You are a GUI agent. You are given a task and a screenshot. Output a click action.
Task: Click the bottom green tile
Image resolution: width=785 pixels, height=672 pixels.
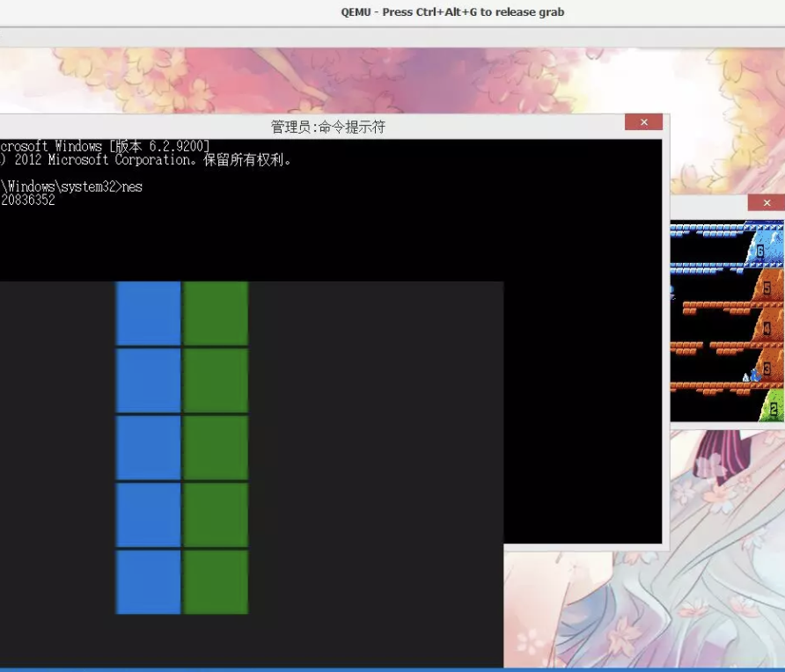click(x=216, y=581)
